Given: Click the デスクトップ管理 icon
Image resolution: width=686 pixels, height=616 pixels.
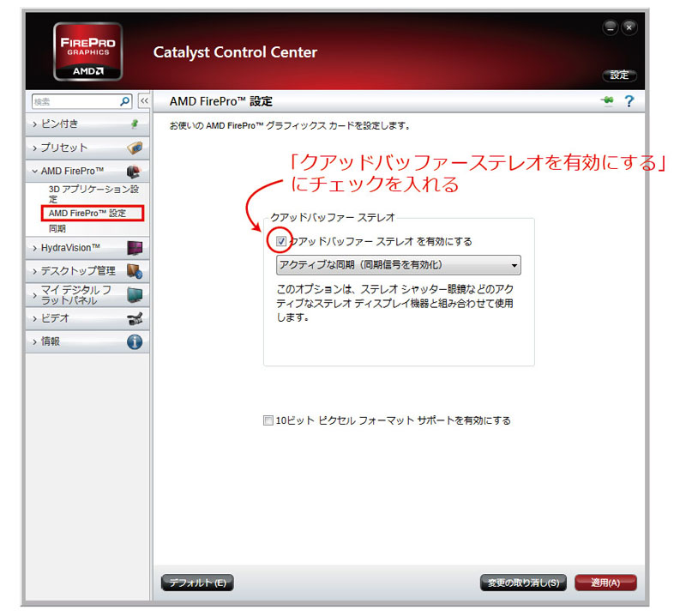Looking at the screenshot, I should pos(135,271).
